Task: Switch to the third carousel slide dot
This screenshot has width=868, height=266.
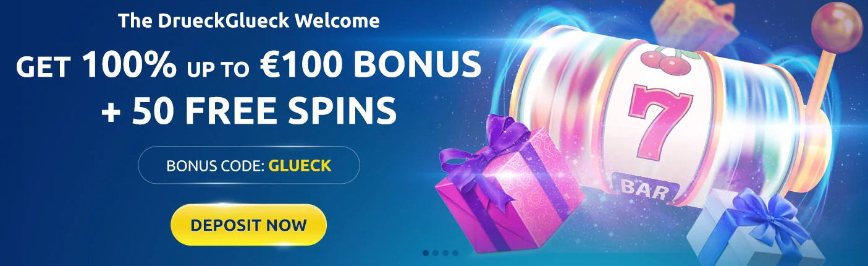Action: click(445, 252)
